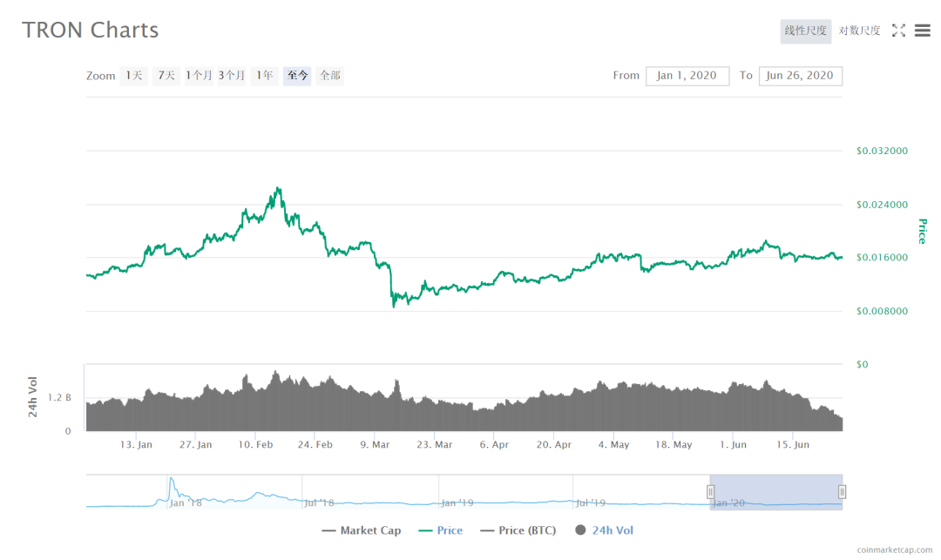Screen dimensions: 941x560
Task: Toggle the Price legend series
Action: (x=441, y=530)
